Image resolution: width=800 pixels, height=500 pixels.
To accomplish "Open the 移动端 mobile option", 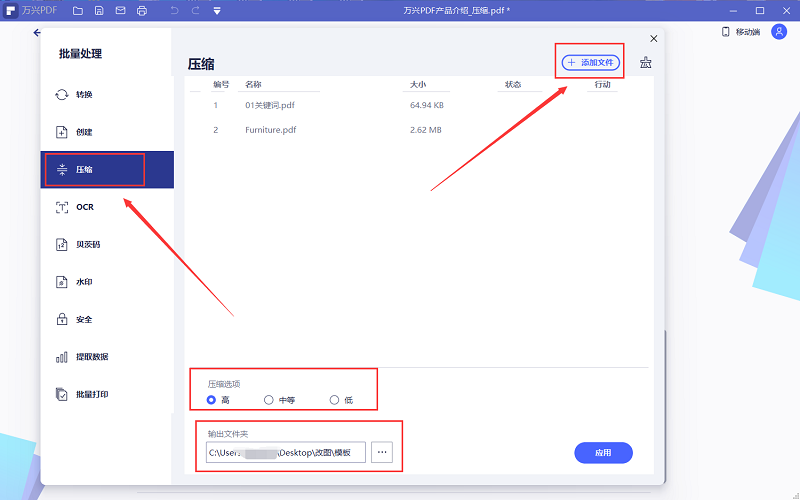I will click(740, 32).
